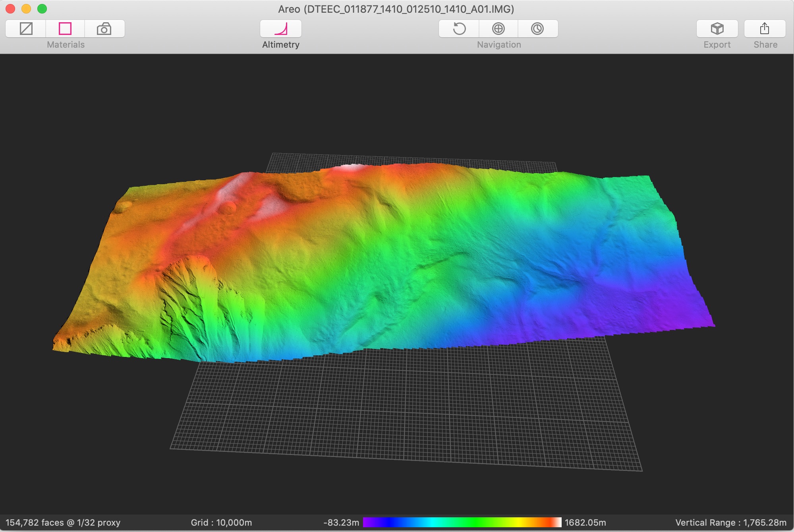Click the reset rotation arrow in Navigation
Viewport: 794px width, 532px height.
(459, 29)
